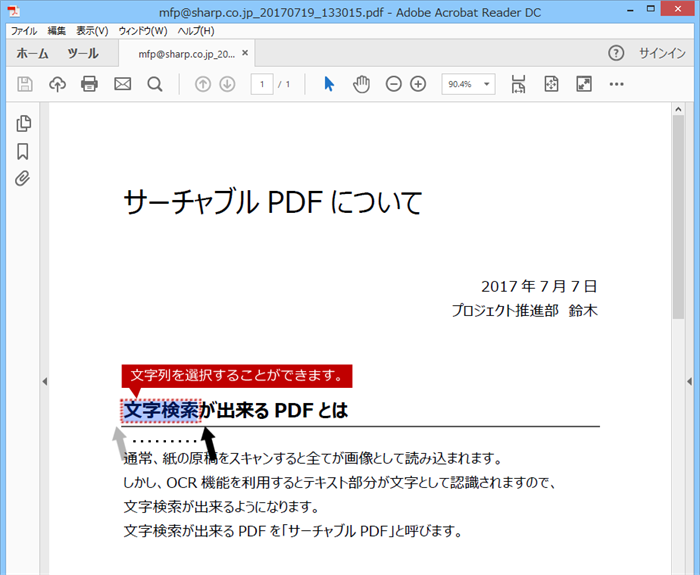Print the document using printer icon
700x575 pixels.
pos(89,84)
